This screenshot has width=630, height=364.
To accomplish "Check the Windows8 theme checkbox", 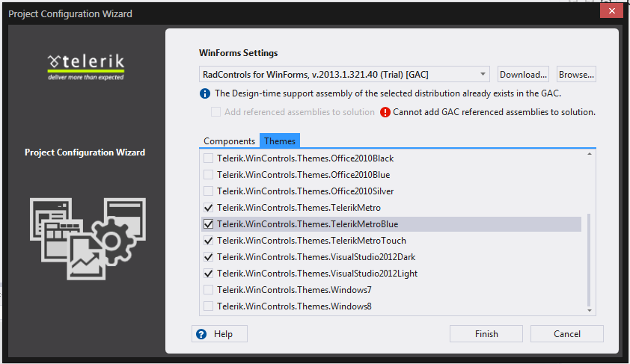I will [208, 306].
